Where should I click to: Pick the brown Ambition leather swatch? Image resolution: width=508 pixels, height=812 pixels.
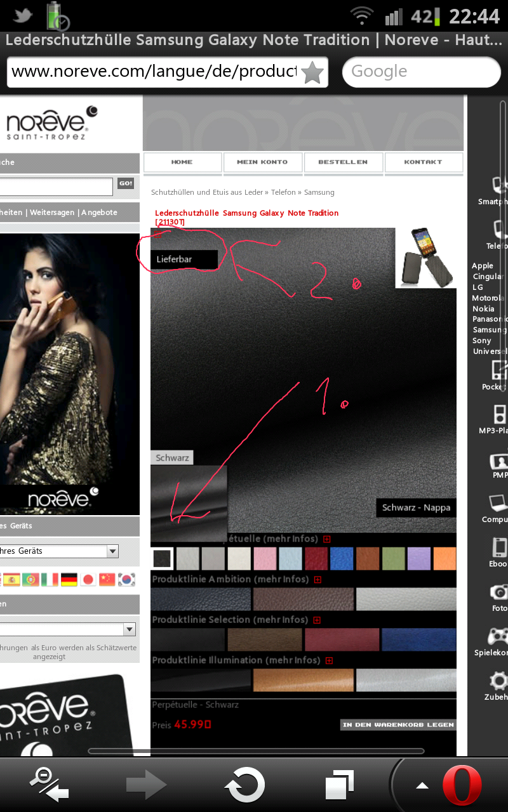coord(304,599)
